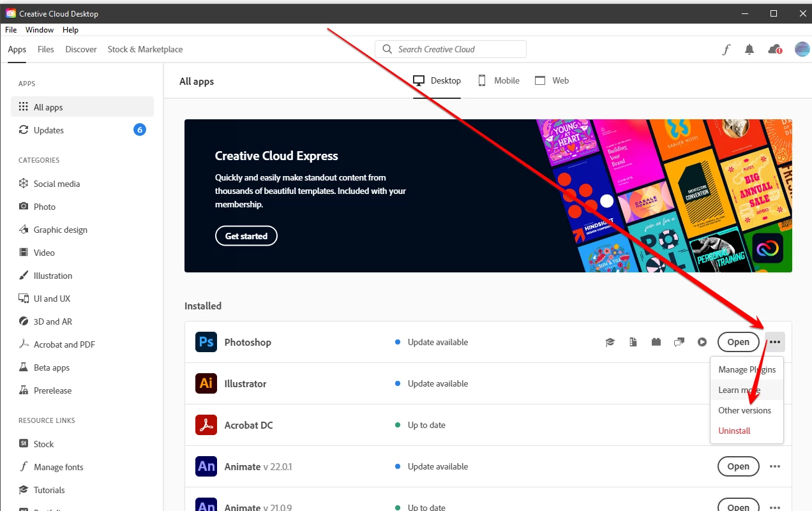Open the fonts icon in the header
This screenshot has width=812, height=511.
(x=726, y=50)
